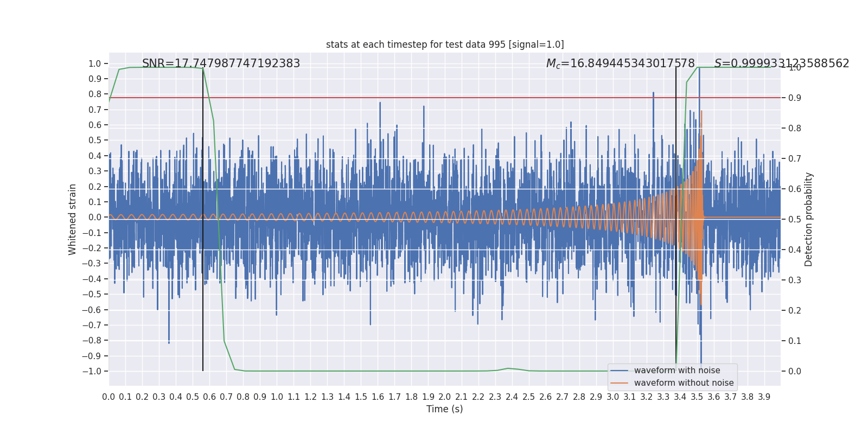This screenshot has height=434, width=868.
Task: Click the 'Detection probability' right axis label
Action: 809,219
